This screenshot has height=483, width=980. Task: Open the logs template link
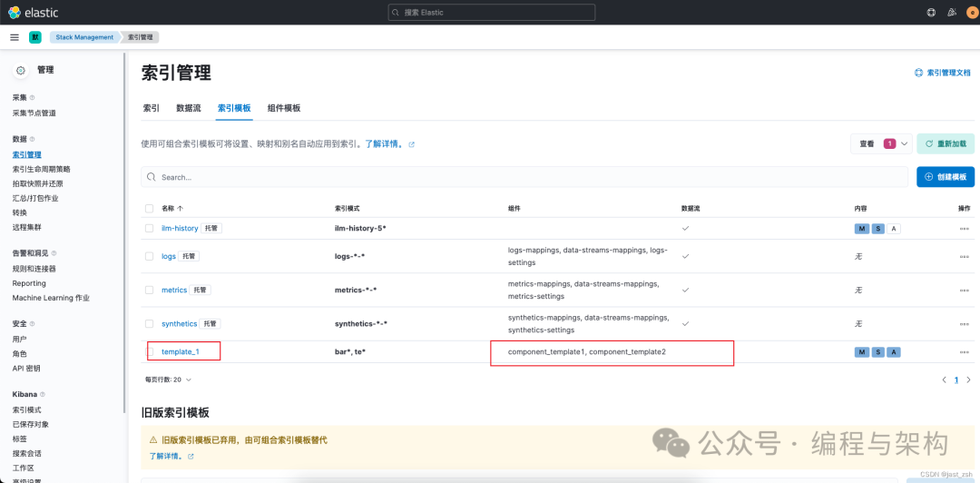pyautogui.click(x=169, y=257)
